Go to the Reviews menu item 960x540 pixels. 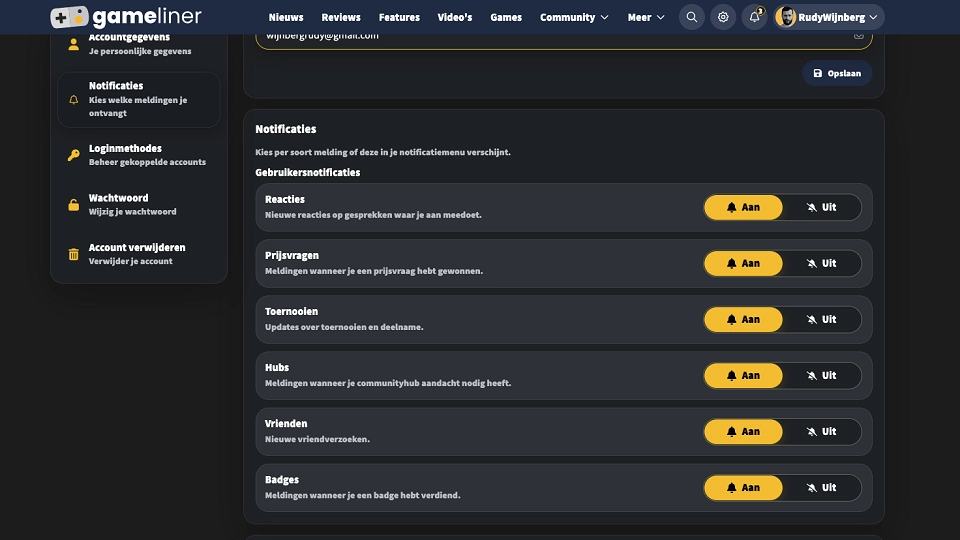coord(341,17)
